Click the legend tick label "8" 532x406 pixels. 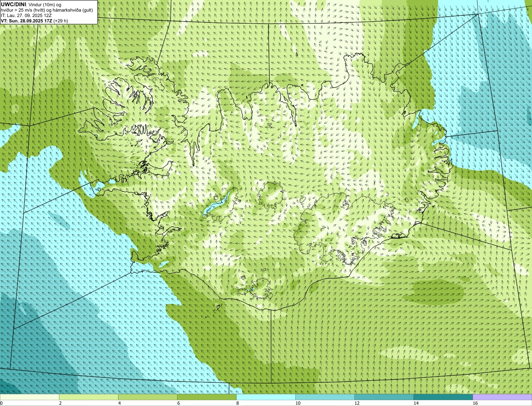click(x=238, y=403)
